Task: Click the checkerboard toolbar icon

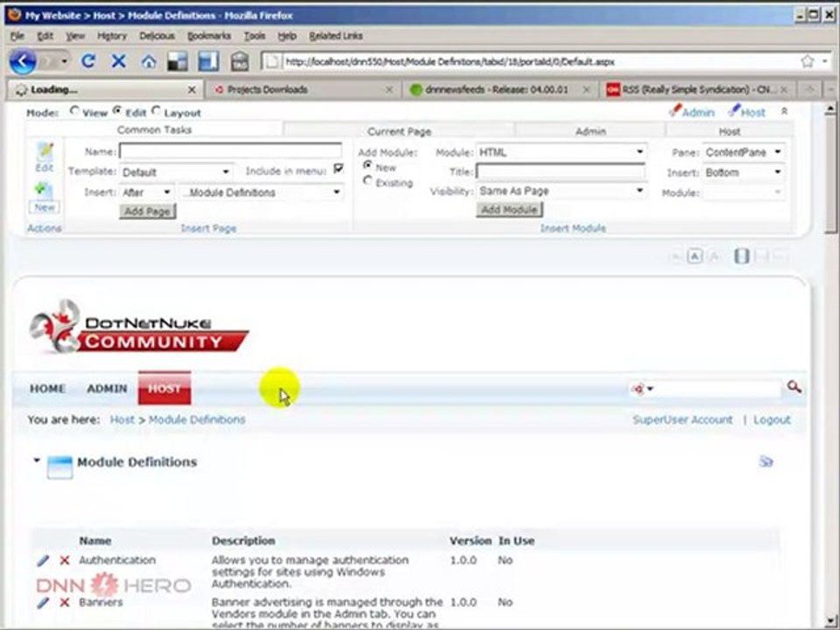Action: [x=178, y=61]
